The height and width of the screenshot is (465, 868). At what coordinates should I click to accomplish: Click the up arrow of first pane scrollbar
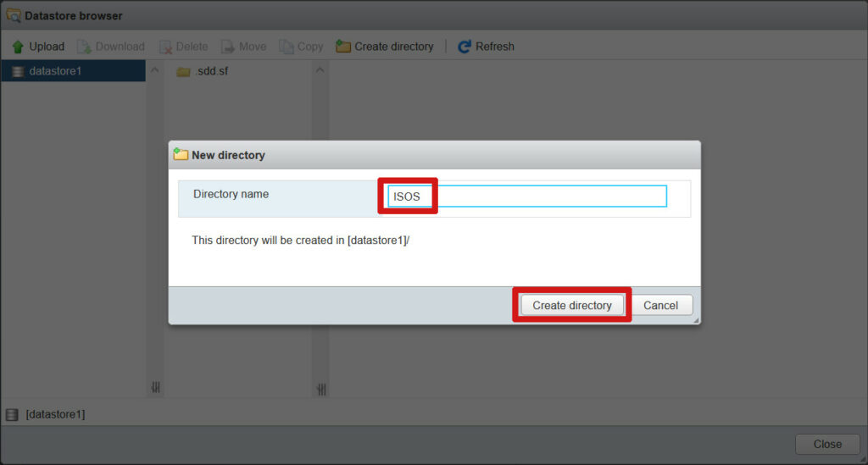tap(155, 70)
